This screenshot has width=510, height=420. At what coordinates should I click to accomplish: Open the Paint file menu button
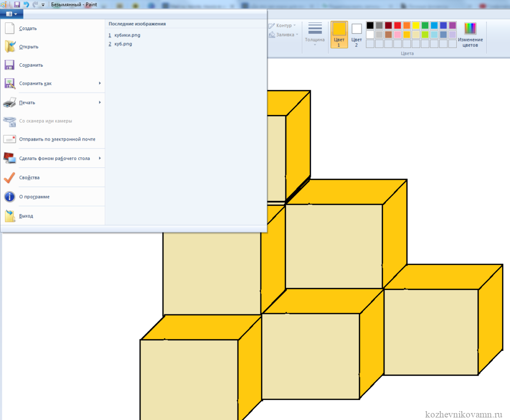pyautogui.click(x=11, y=14)
